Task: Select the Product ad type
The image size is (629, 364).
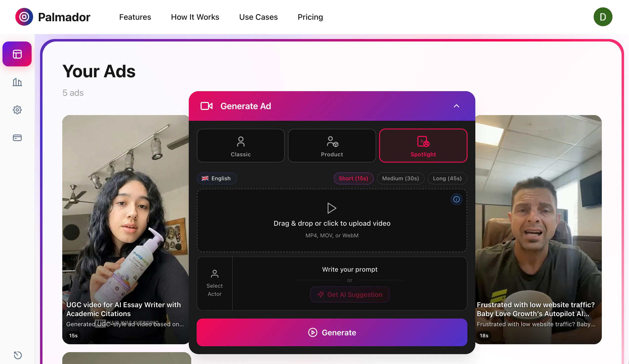Action: [332, 146]
